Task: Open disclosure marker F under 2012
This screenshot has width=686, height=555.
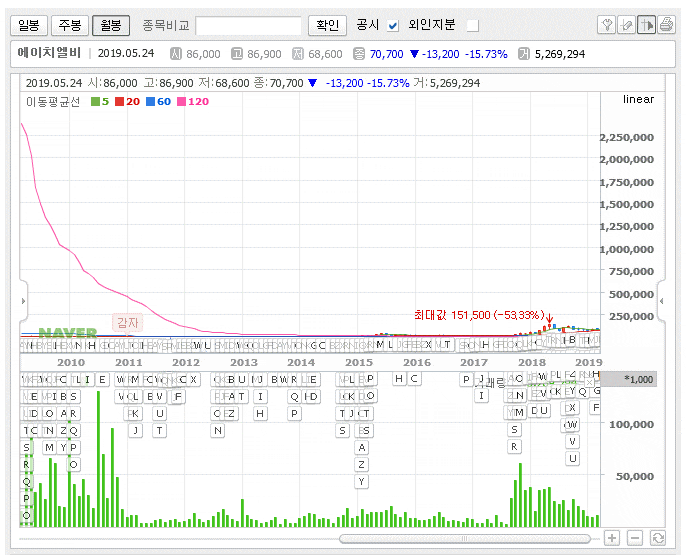Action: [178, 397]
